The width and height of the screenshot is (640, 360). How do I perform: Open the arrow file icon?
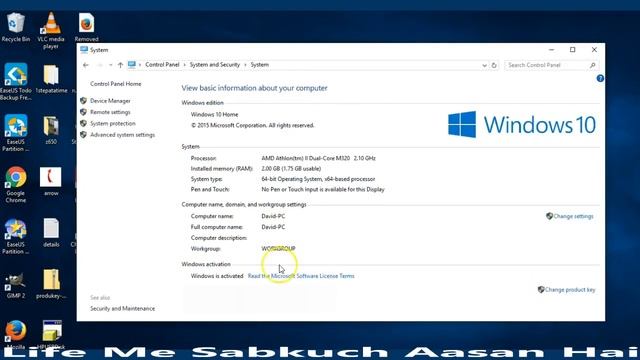pos(51,182)
